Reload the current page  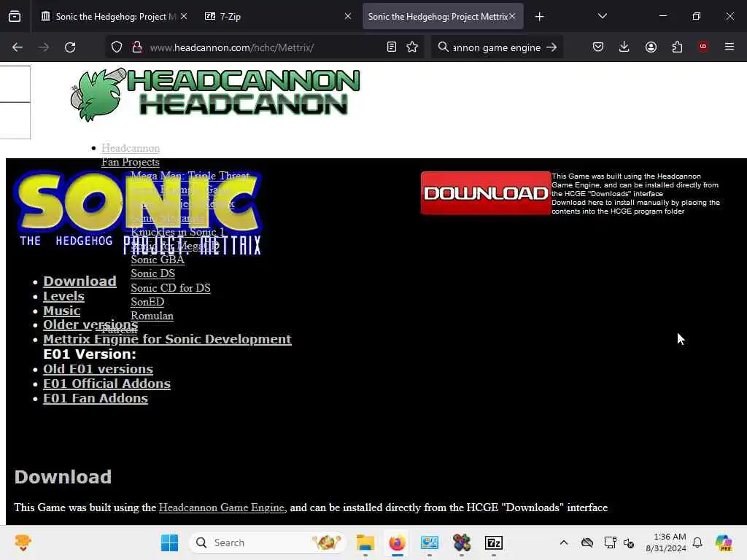[70, 47]
